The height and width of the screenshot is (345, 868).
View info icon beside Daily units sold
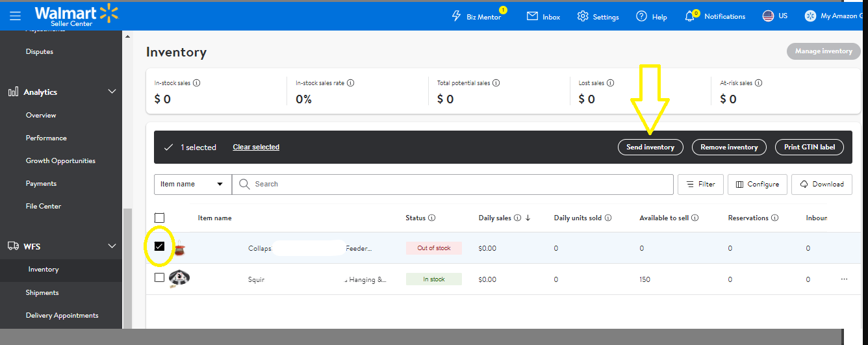608,218
